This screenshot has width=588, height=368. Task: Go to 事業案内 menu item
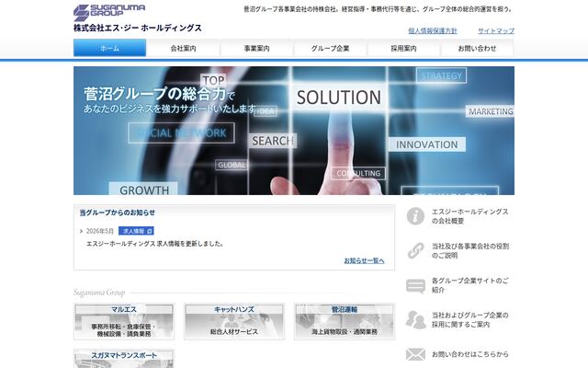click(256, 48)
